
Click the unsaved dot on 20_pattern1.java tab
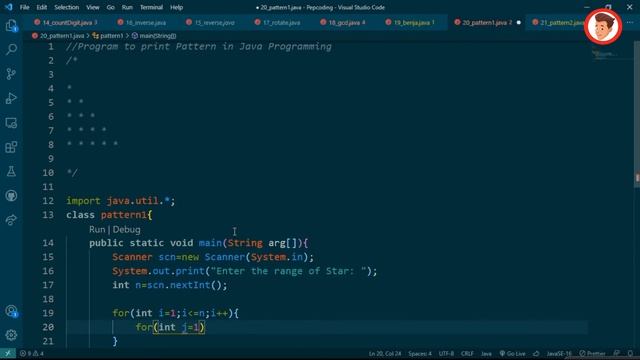click(519, 22)
